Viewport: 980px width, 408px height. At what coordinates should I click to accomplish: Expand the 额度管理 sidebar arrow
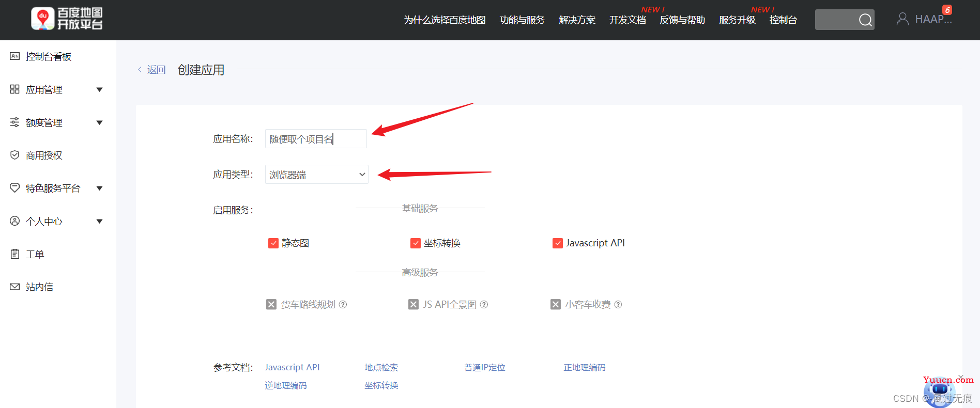coord(100,123)
